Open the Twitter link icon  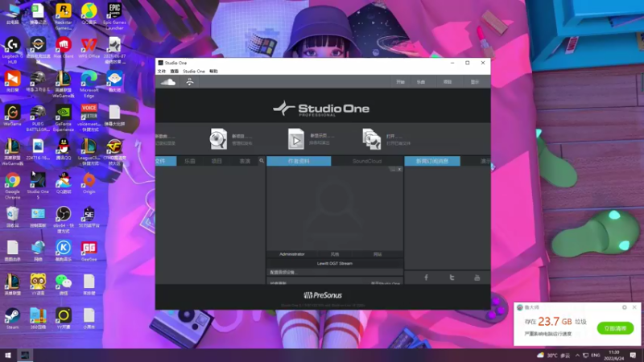[x=452, y=278]
